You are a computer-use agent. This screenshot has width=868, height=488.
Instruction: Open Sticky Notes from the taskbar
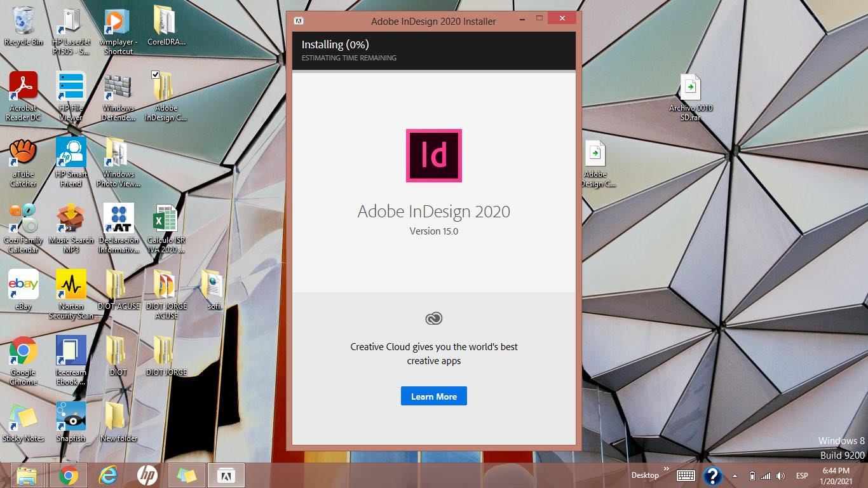187,475
